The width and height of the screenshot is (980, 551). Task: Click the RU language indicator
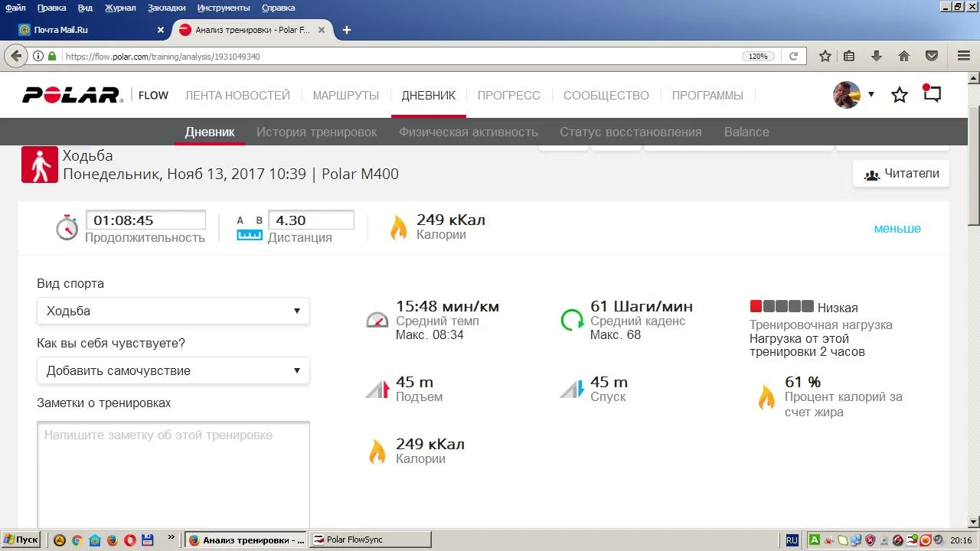pyautogui.click(x=792, y=540)
